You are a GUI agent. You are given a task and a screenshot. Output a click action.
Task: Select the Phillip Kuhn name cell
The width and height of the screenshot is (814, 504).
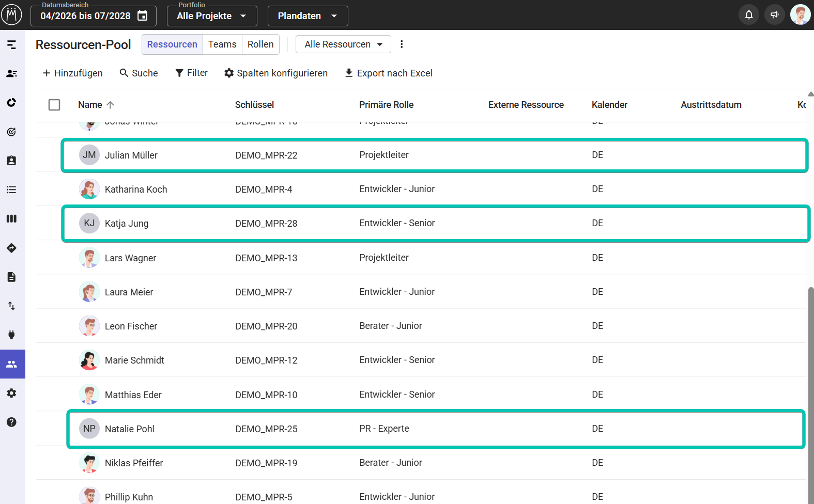(129, 497)
